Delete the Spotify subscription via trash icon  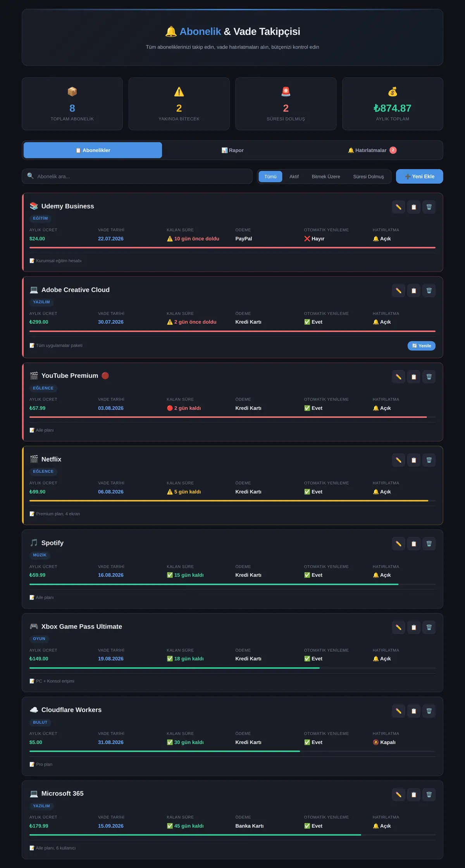(429, 544)
